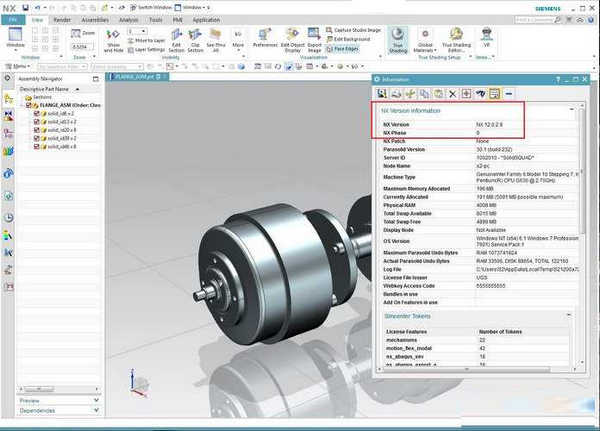Screen dimensions: 600x431
Task: Collapse the Simcenter Tokens section
Action: 569,315
